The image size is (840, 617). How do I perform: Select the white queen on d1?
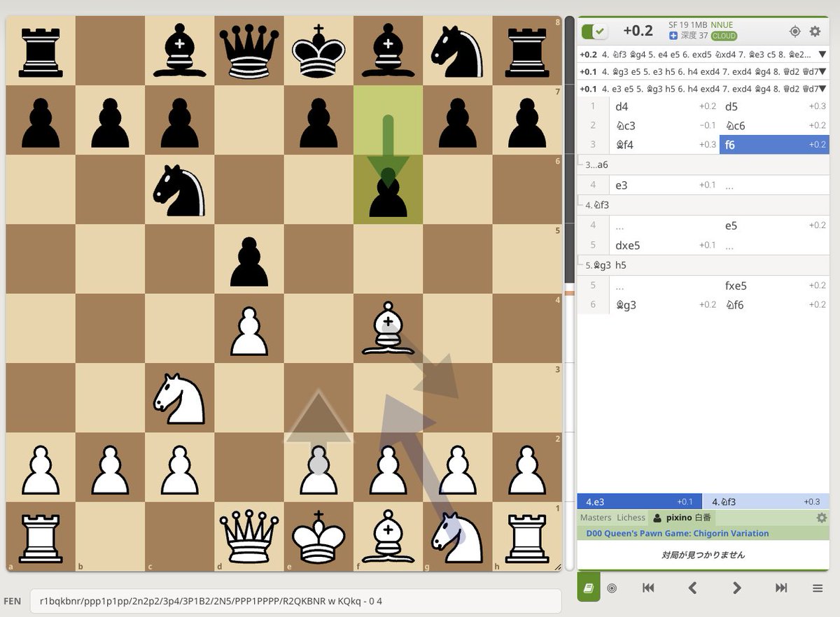tap(249, 537)
